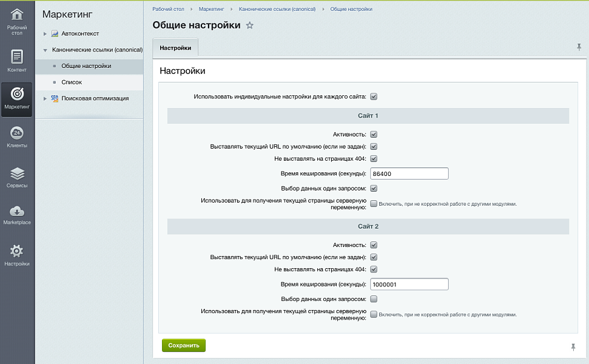Enable Выбор данных один запросом for Сайт 2
The height and width of the screenshot is (364, 589).
374,298
